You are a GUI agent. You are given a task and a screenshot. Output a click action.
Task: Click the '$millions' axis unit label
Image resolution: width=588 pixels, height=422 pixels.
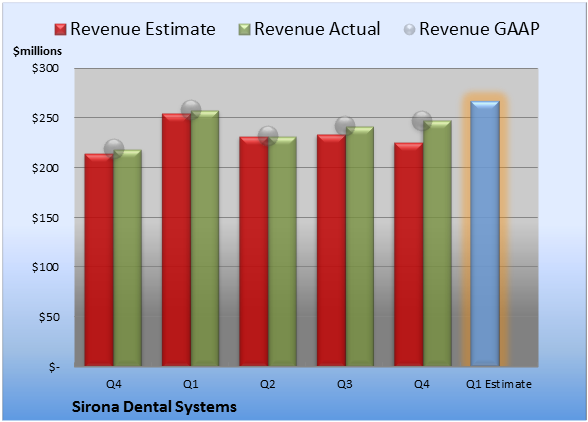pos(37,51)
